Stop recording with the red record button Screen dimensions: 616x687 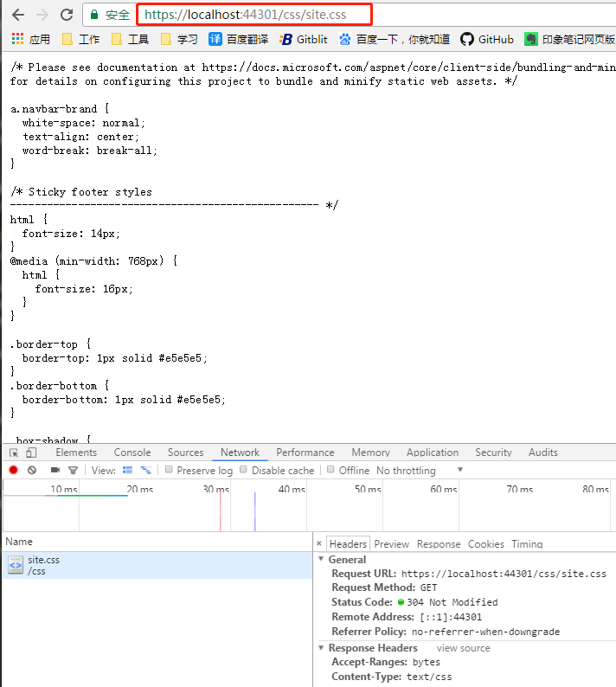coord(14,470)
